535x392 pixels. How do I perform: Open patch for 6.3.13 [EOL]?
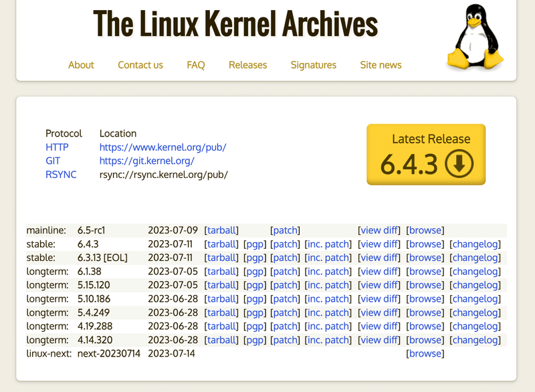(x=286, y=258)
